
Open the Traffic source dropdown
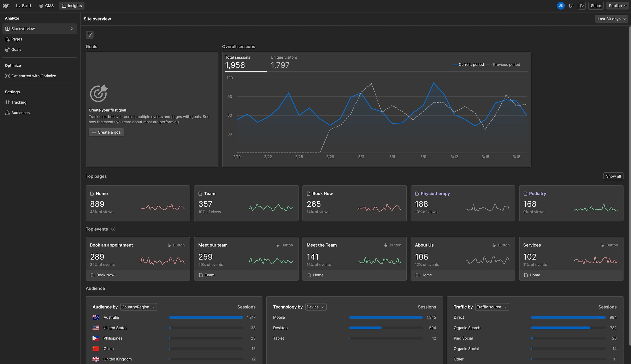492,307
